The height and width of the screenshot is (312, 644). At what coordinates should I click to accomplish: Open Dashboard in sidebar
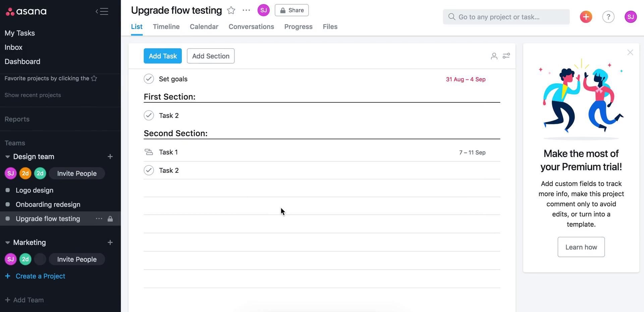tap(22, 62)
